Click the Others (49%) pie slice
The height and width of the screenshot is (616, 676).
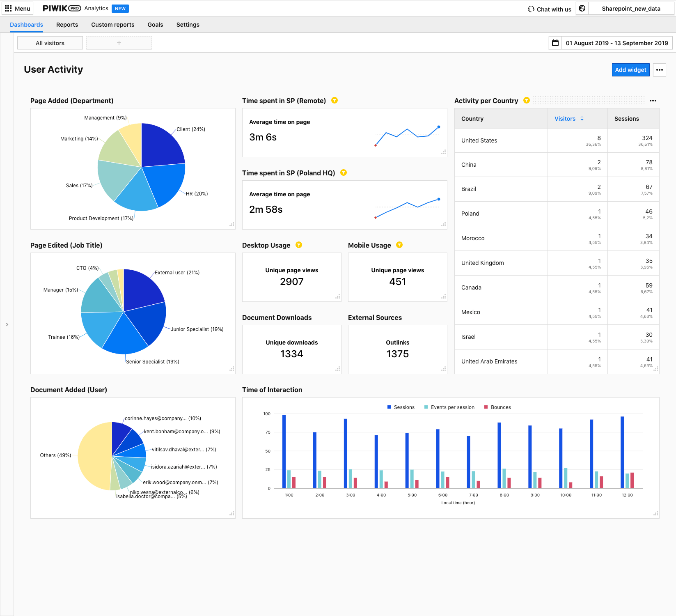[94, 456]
